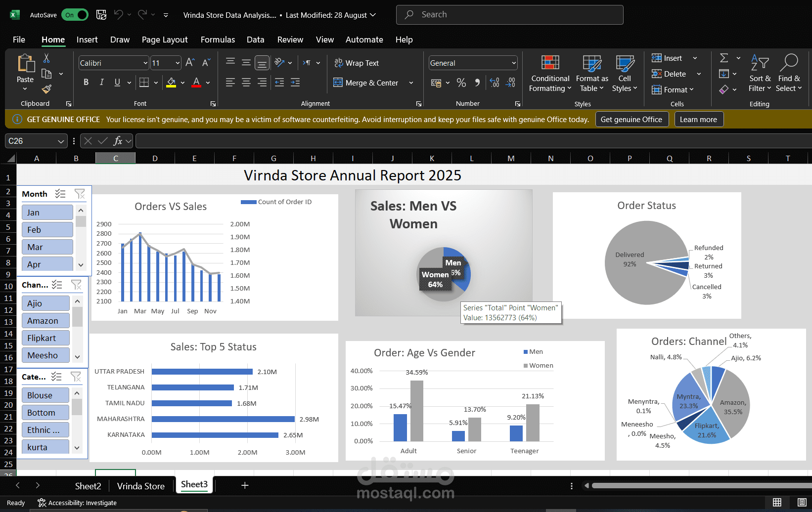Apply bold formatting
This screenshot has width=812, height=512.
coord(86,82)
